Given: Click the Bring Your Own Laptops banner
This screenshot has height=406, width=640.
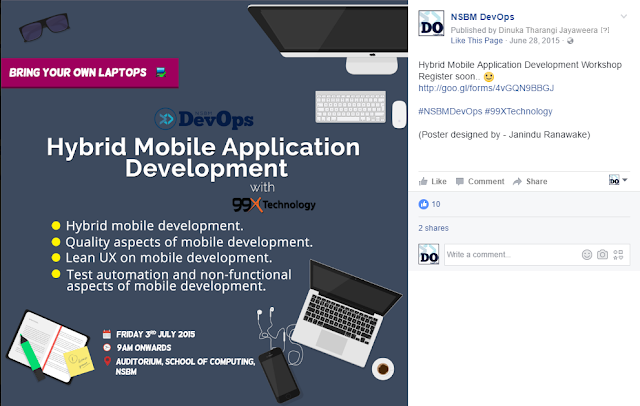Looking at the screenshot, I should 90,73.
